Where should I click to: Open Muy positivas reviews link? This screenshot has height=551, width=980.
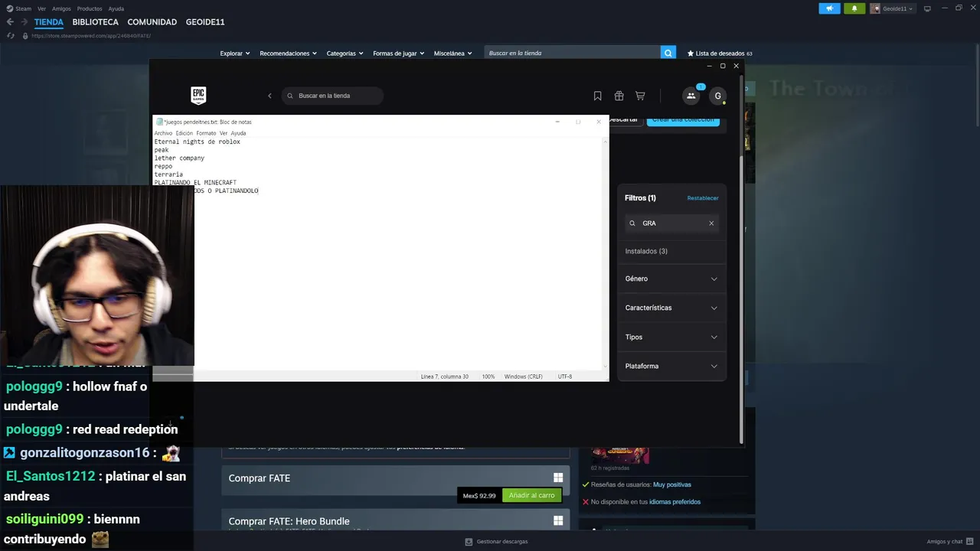[x=671, y=484]
